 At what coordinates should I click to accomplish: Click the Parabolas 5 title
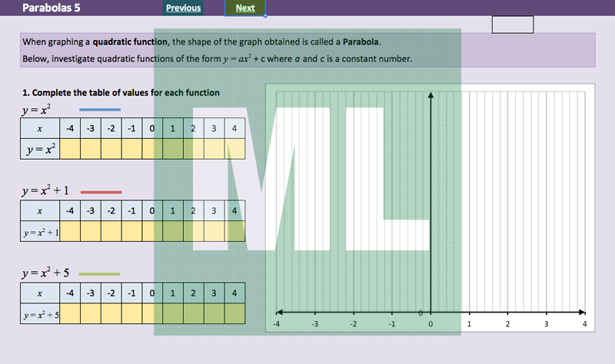click(51, 8)
